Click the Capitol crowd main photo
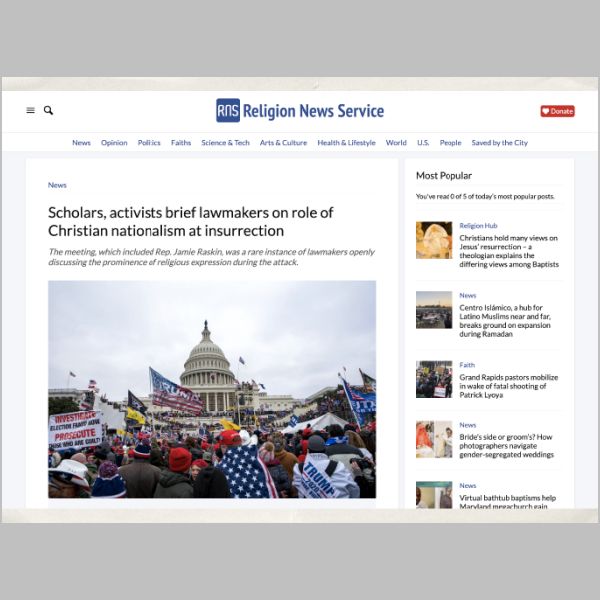The height and width of the screenshot is (600, 600). (x=212, y=389)
